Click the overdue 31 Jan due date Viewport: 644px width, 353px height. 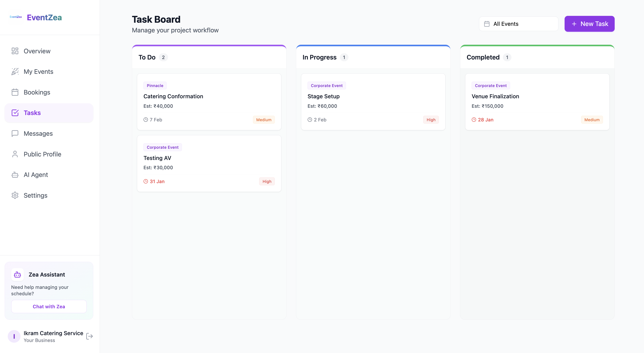157,181
